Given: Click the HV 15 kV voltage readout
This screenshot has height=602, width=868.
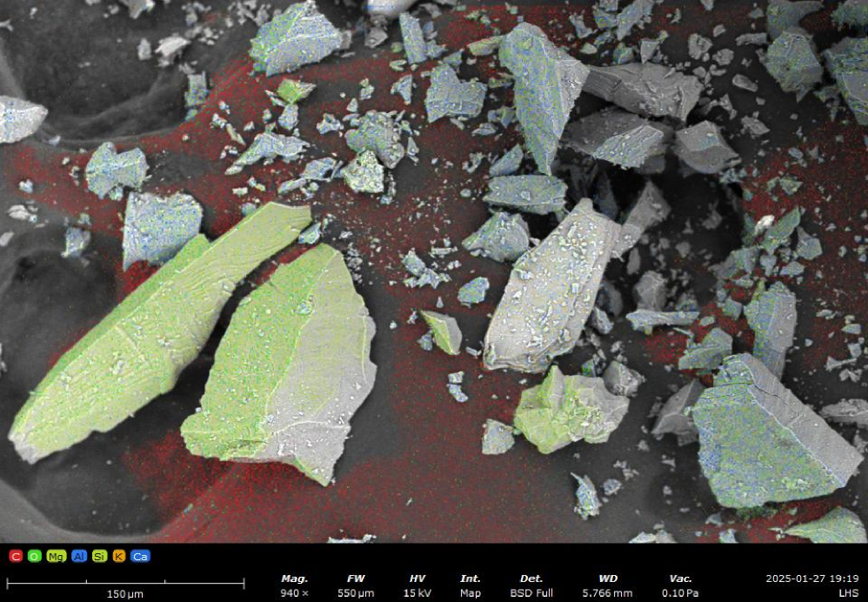Looking at the screenshot, I should 417,586.
